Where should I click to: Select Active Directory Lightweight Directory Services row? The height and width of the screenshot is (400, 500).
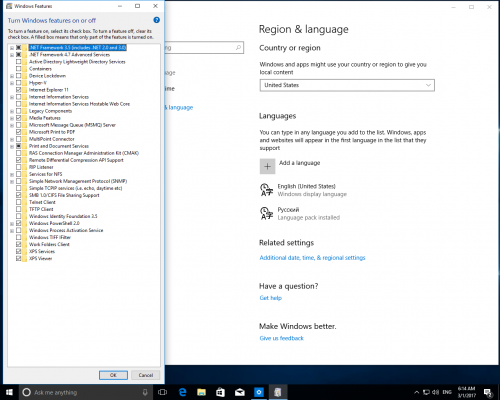[x=77, y=62]
